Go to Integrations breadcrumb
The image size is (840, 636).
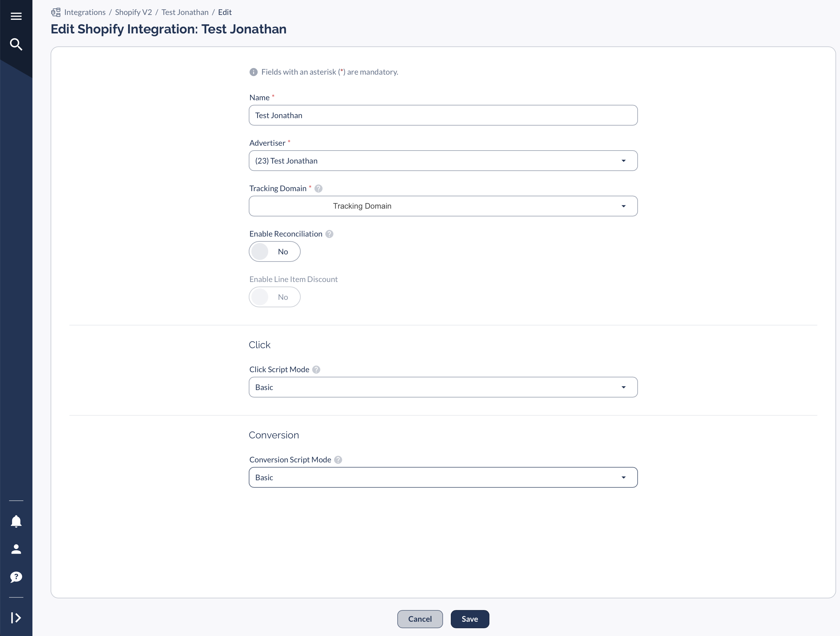click(85, 12)
